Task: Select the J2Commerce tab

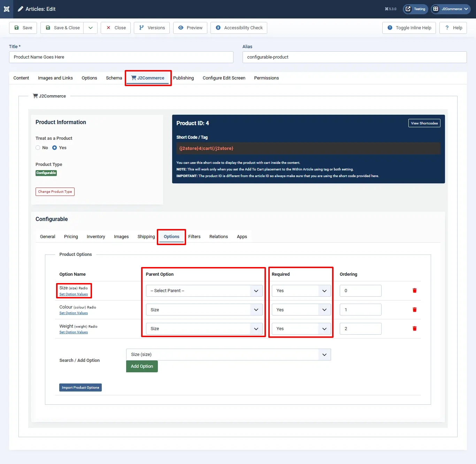Action: (148, 78)
